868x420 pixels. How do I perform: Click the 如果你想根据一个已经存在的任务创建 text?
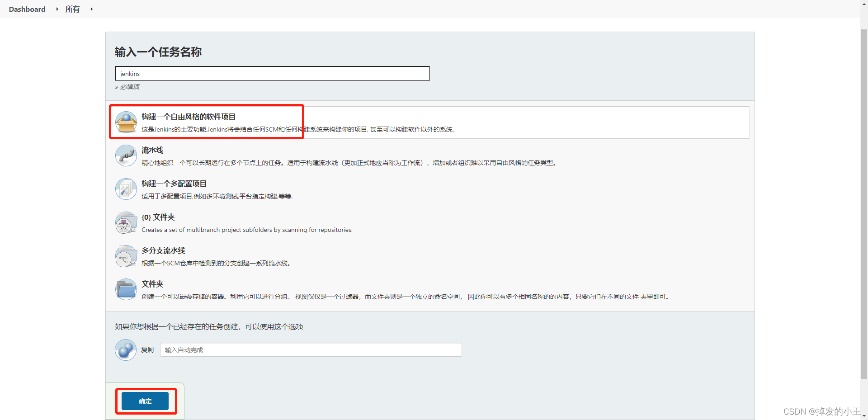click(209, 326)
